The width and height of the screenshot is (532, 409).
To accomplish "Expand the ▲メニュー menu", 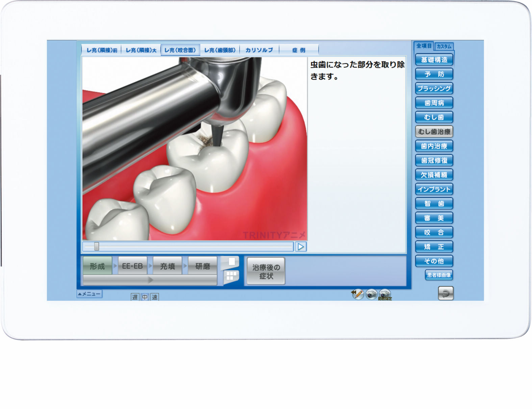I will pos(90,294).
